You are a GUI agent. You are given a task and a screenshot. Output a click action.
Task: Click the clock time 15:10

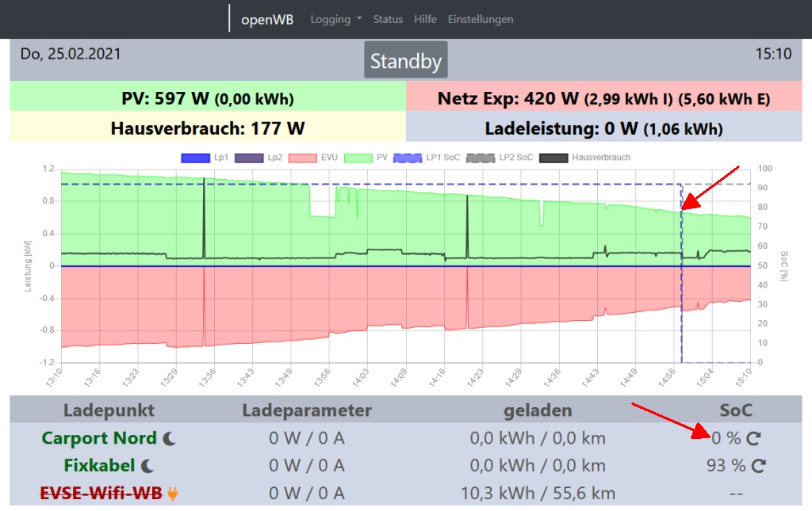773,54
